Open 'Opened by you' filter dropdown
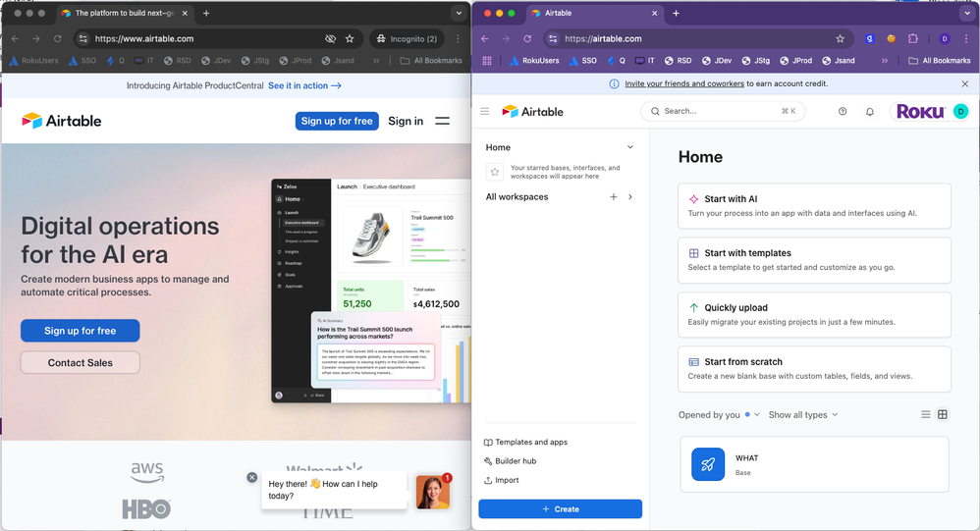 click(719, 415)
